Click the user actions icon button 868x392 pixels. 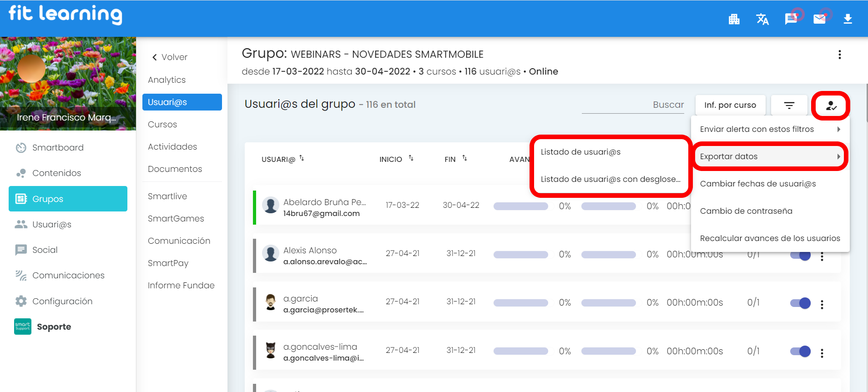click(x=831, y=106)
